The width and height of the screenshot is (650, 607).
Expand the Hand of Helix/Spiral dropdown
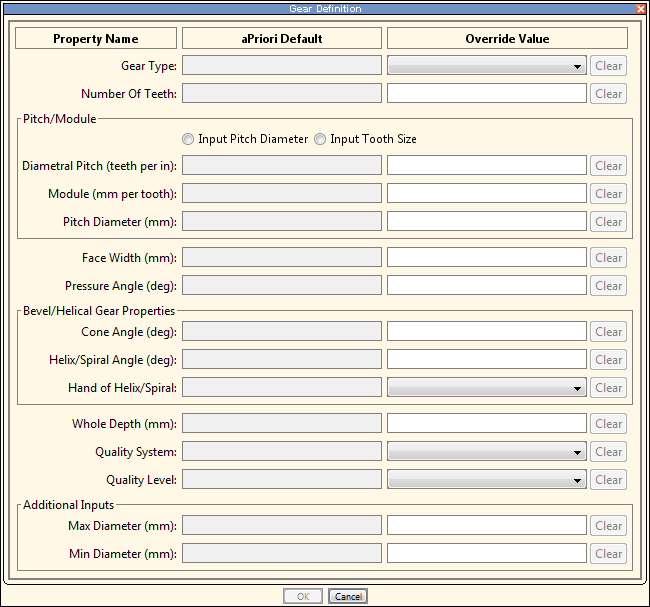click(486, 388)
